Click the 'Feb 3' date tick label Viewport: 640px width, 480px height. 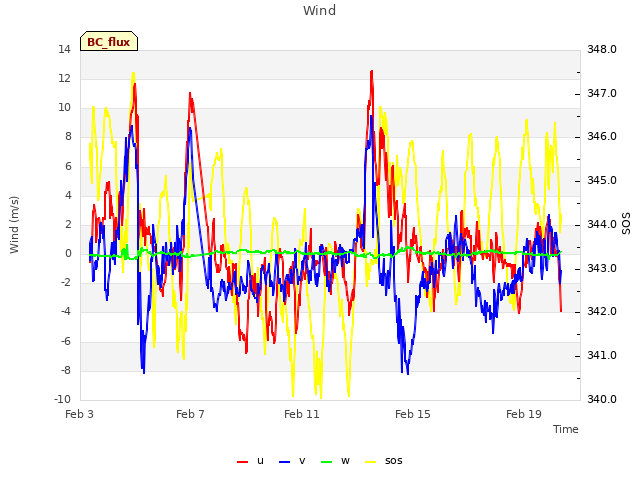pos(80,414)
